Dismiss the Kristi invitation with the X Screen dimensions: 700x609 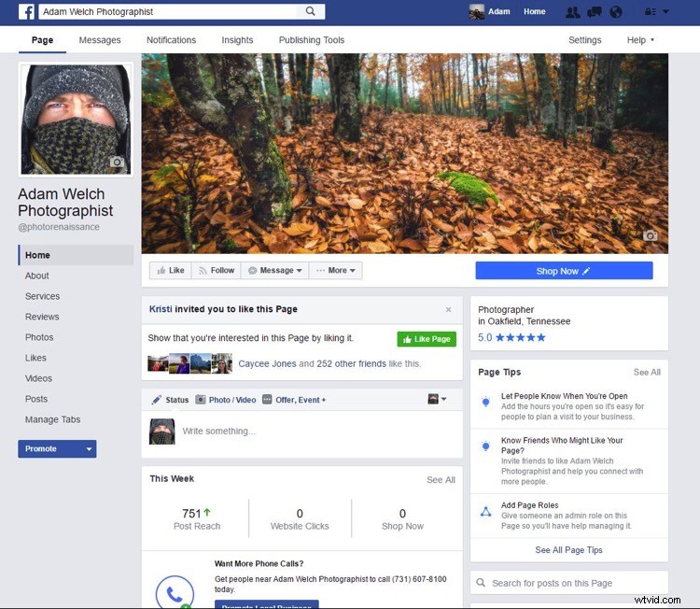tap(449, 310)
